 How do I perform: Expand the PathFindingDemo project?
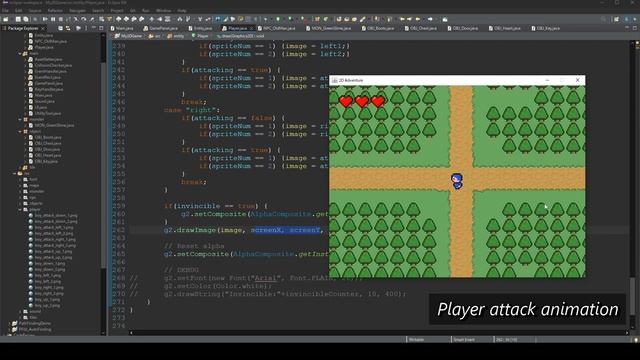9,323
